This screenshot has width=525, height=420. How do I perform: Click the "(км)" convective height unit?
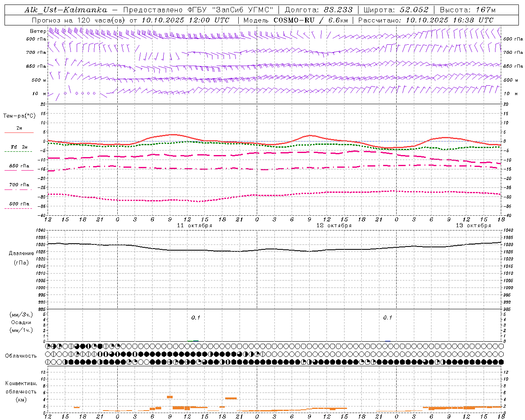click(x=21, y=399)
